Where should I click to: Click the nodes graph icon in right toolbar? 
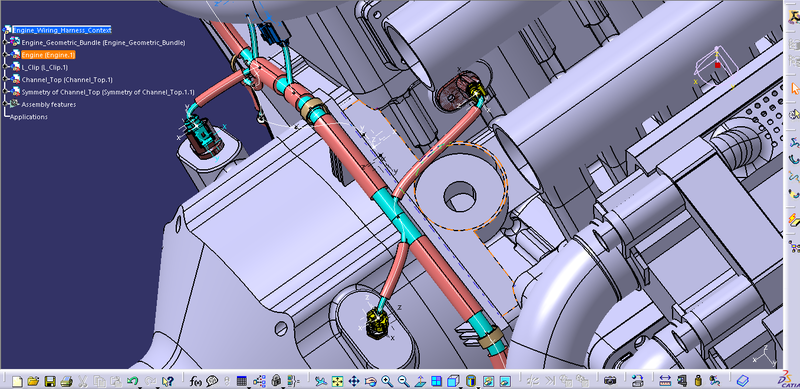[x=794, y=248]
